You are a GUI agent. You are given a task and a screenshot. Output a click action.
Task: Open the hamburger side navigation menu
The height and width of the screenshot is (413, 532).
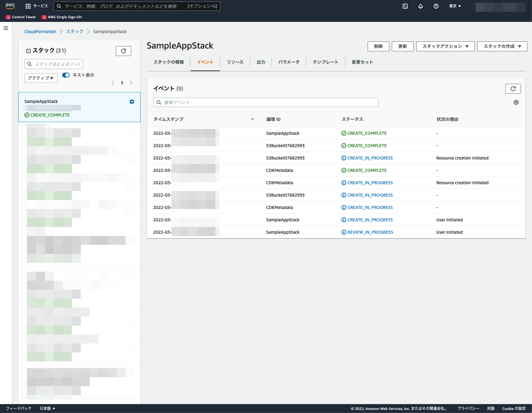click(6, 28)
